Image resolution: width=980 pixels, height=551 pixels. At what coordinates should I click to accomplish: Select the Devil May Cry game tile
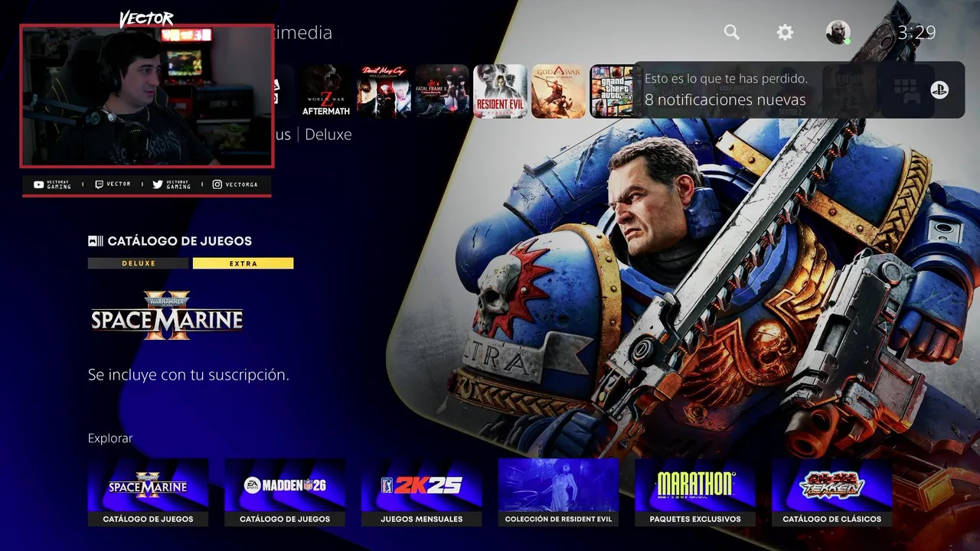click(x=384, y=91)
